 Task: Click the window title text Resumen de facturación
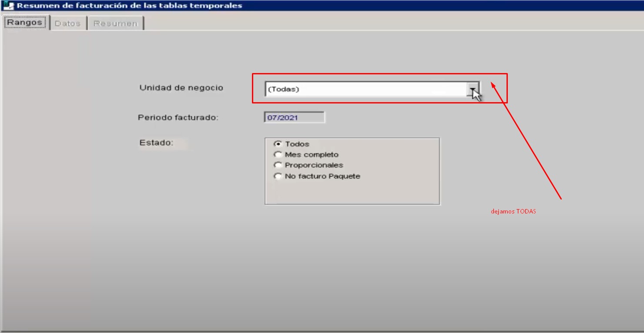point(129,6)
